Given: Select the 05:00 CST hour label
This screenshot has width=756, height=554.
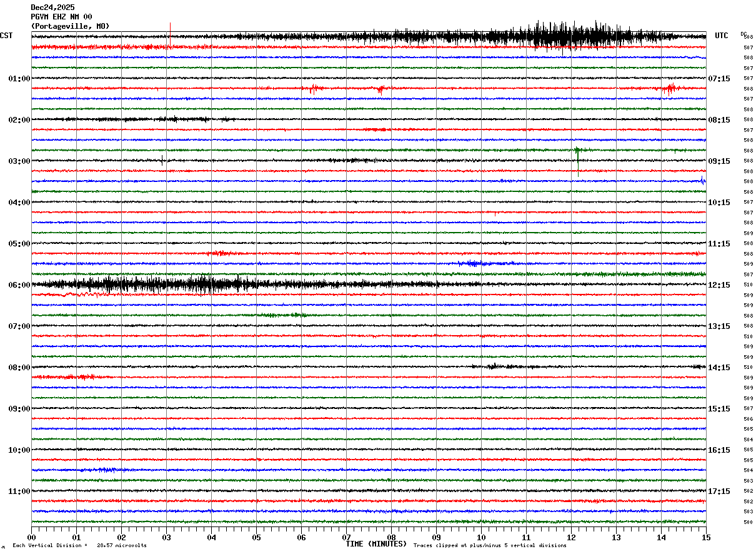Looking at the screenshot, I should pos(19,244).
